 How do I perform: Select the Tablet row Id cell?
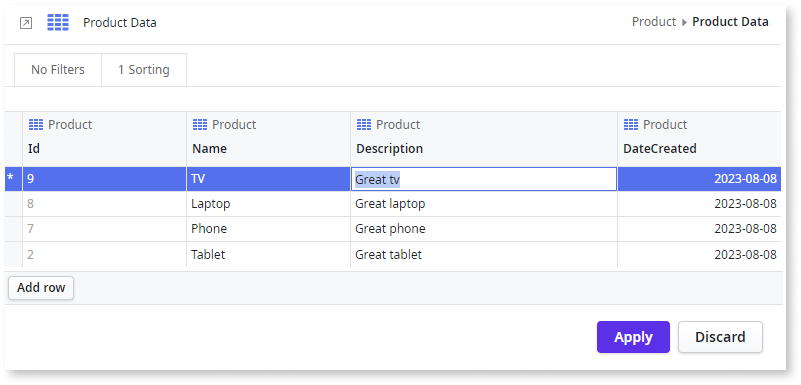click(x=104, y=254)
